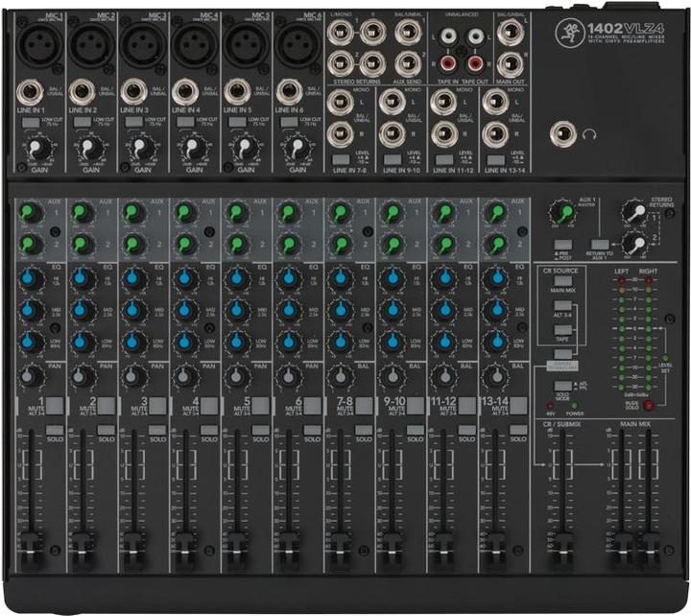This screenshot has height=616, width=691.
Task: Click the CR / SUBMIX fader
Action: tap(562, 550)
